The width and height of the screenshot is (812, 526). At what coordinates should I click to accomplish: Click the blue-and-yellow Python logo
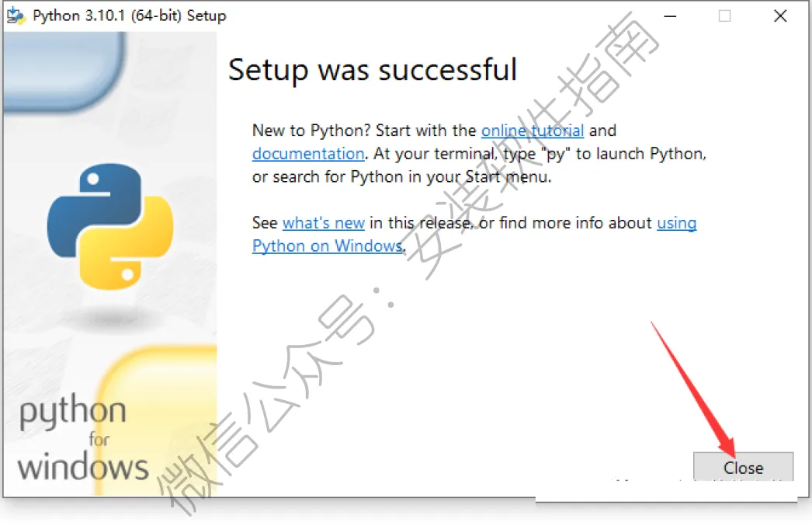click(110, 226)
